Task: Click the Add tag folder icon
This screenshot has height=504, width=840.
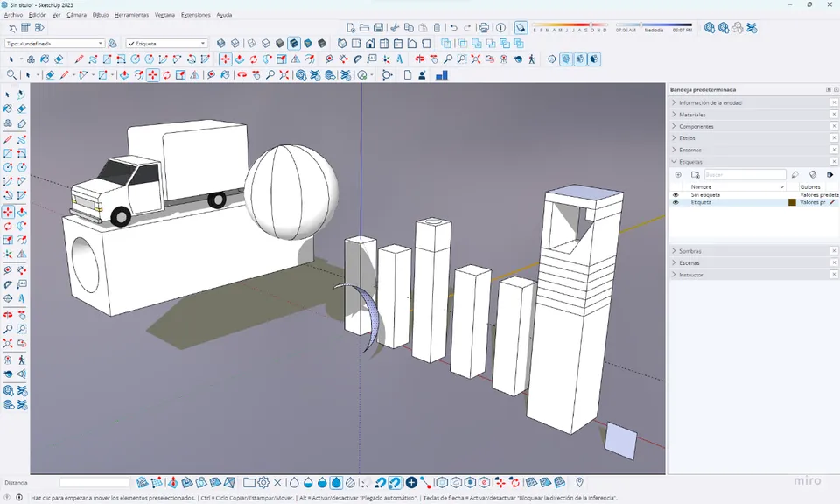Action: (696, 175)
